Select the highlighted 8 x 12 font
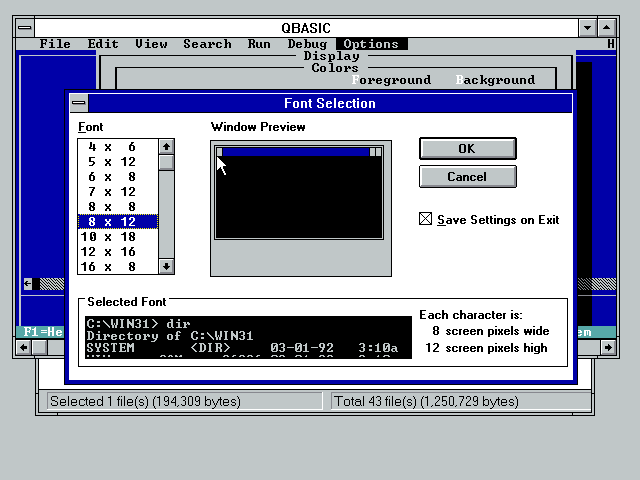The width and height of the screenshot is (640, 480). 118,222
